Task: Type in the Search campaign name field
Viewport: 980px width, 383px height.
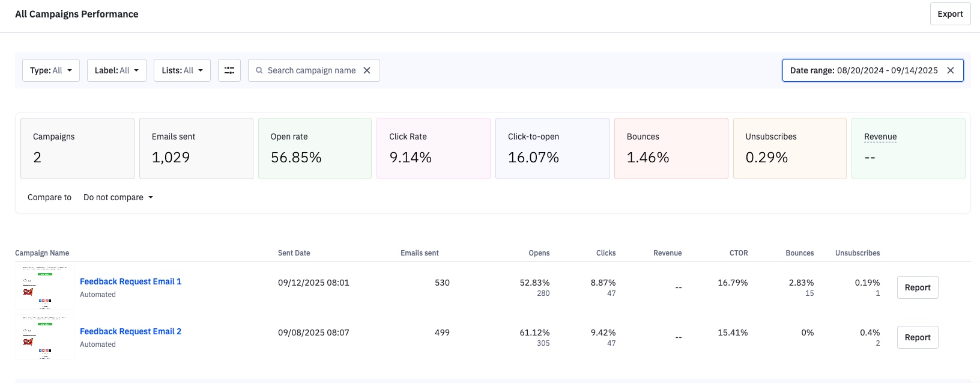Action: click(x=311, y=70)
